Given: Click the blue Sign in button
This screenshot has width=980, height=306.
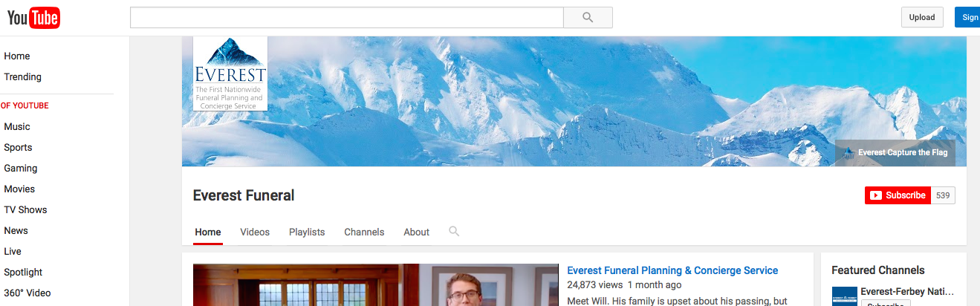Looking at the screenshot, I should tap(967, 17).
